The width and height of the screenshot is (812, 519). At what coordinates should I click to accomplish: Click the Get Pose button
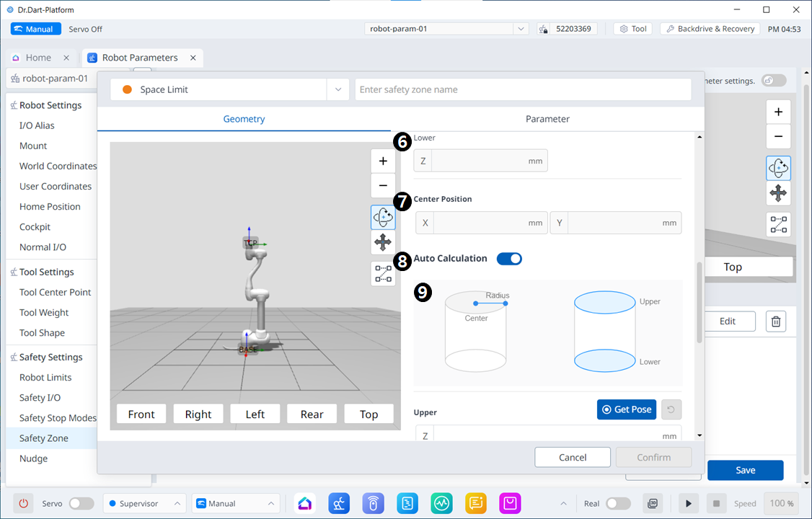coord(626,409)
